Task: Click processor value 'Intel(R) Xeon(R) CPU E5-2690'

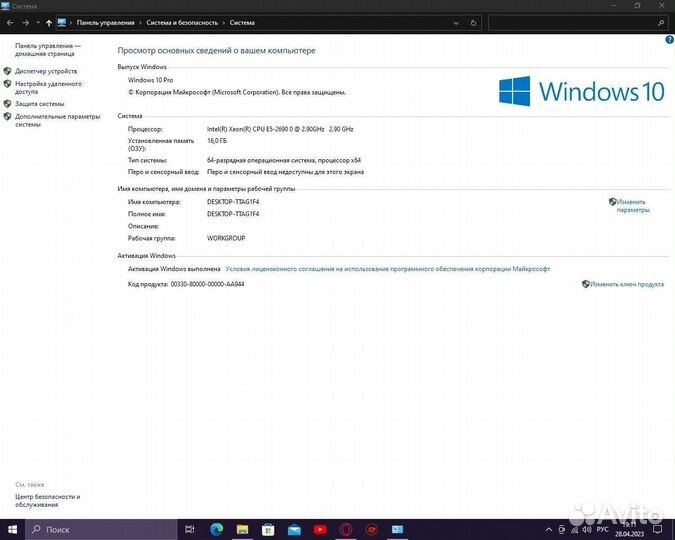Action: pos(280,129)
